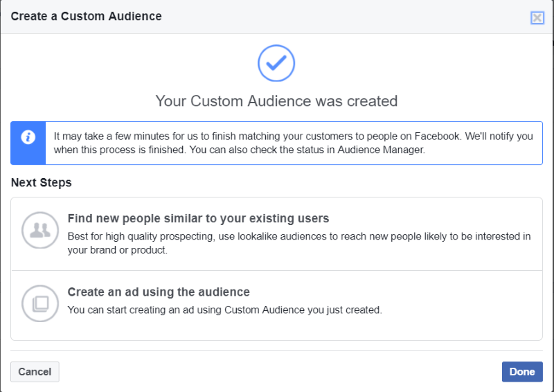This screenshot has width=554, height=392.
Task: Click the info icon in blue banner
Action: (28, 137)
